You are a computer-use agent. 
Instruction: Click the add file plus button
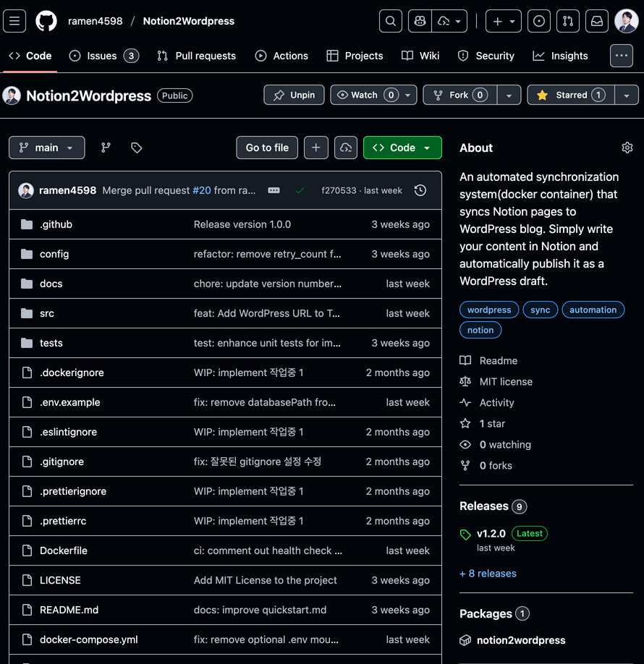[316, 148]
